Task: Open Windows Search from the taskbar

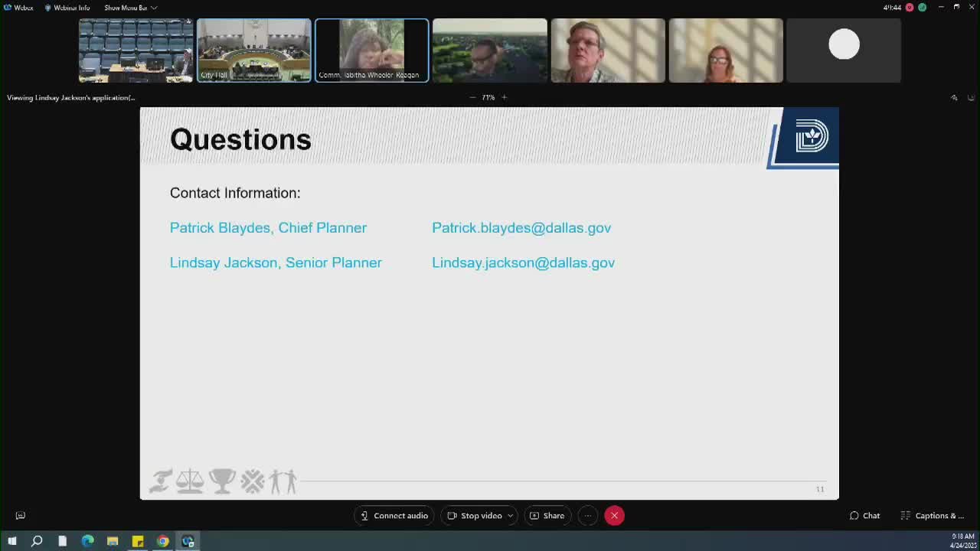Action: pos(37,541)
